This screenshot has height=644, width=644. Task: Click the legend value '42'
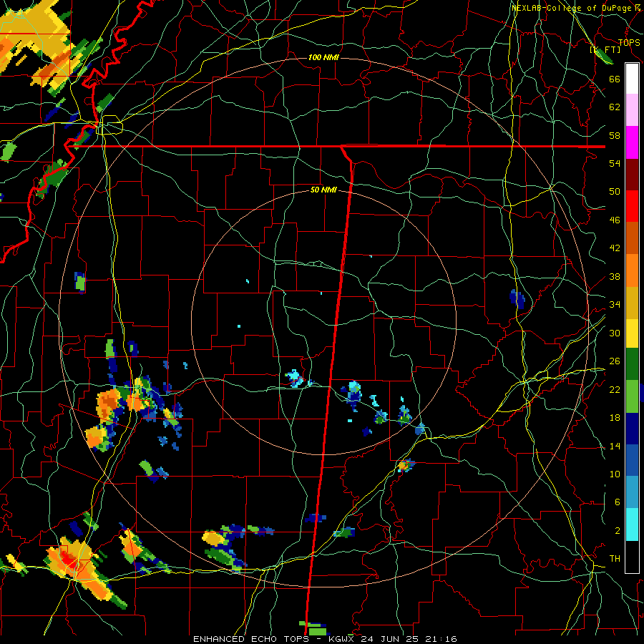click(615, 248)
